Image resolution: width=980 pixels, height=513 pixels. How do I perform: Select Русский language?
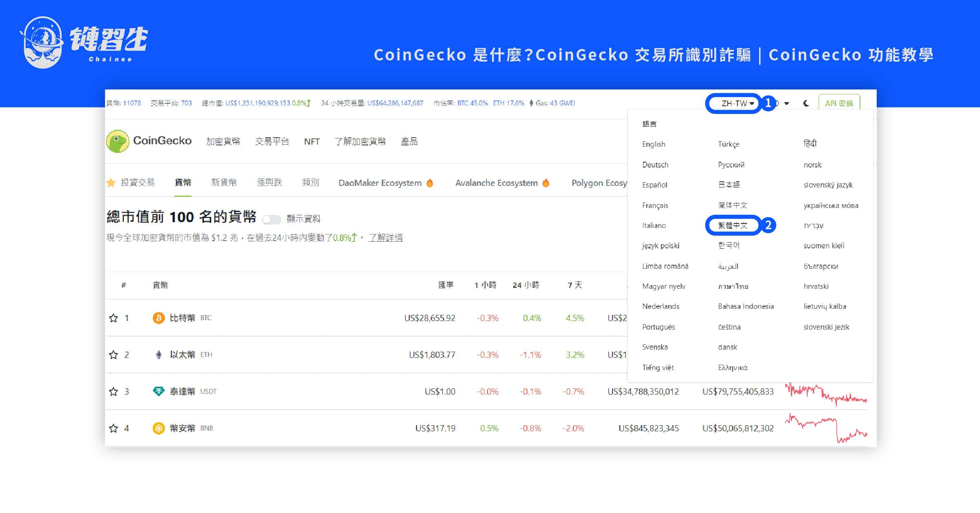pos(731,165)
